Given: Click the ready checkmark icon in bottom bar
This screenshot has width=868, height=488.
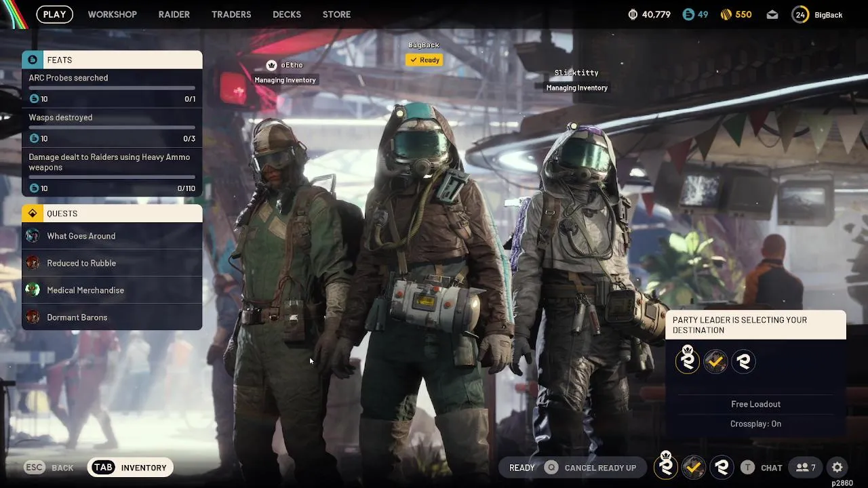Looking at the screenshot, I should tap(693, 467).
